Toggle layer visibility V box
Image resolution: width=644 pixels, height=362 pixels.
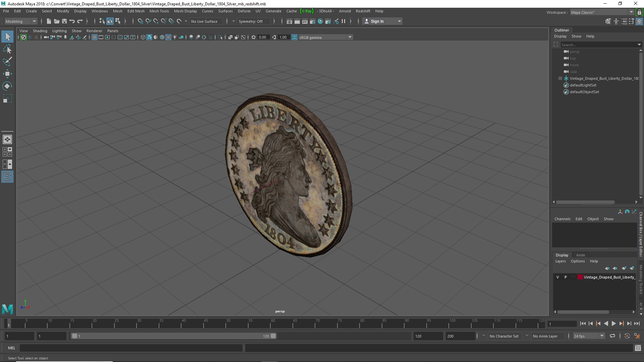click(557, 277)
